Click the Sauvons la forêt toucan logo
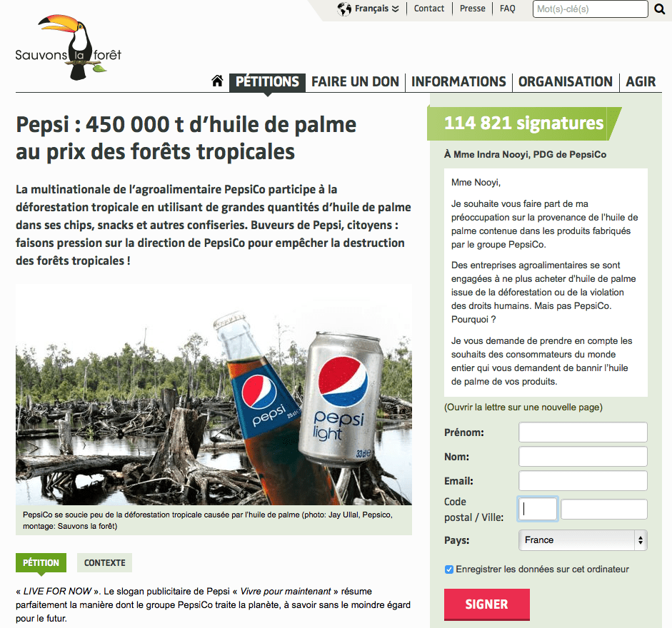Image resolution: width=672 pixels, height=628 pixels. point(69,47)
